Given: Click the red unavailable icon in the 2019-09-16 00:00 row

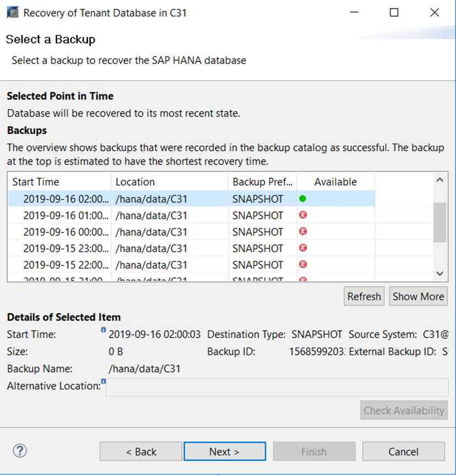Looking at the screenshot, I should (x=303, y=231).
